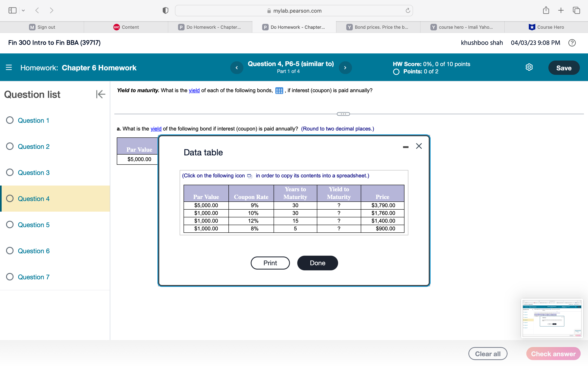
Task: Switch to the Bond prices tab
Action: pyautogui.click(x=378, y=27)
